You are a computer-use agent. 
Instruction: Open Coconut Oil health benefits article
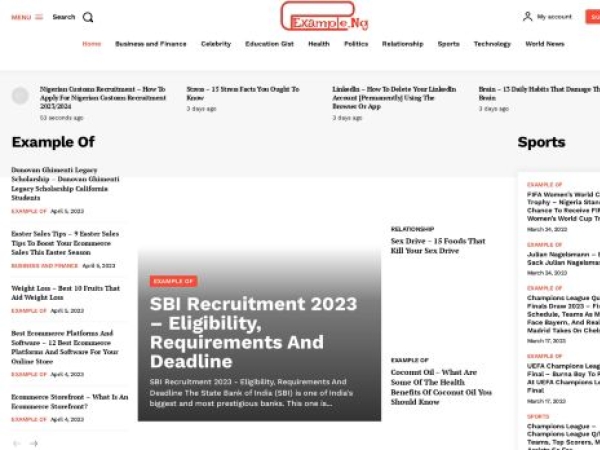[440, 387]
